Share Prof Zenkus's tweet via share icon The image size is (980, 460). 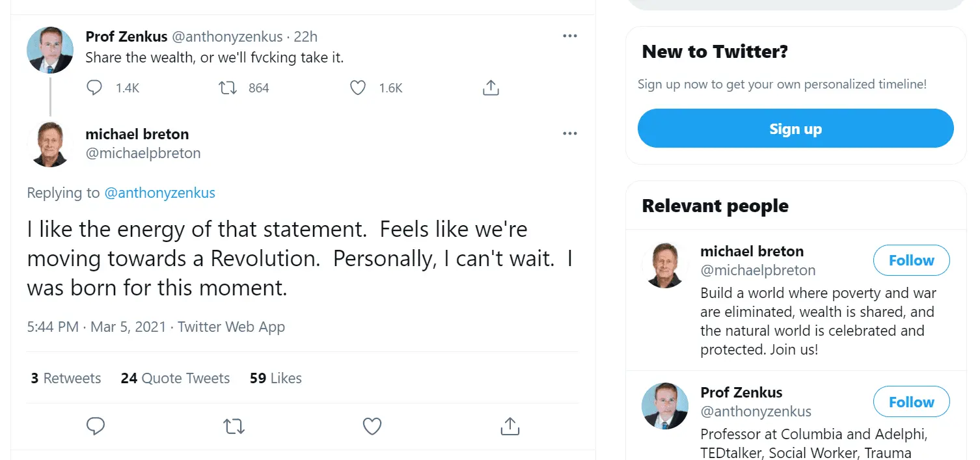[x=491, y=88]
